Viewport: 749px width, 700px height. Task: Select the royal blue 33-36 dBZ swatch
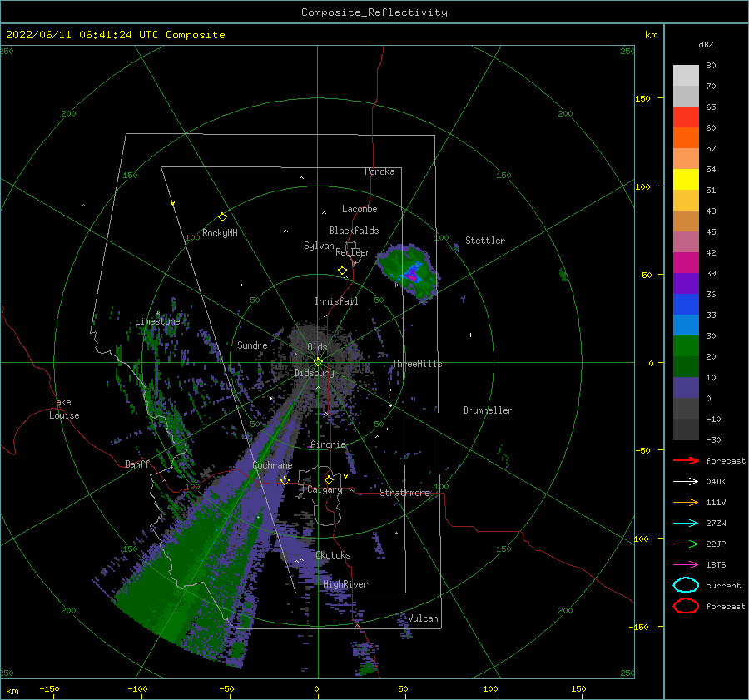coord(686,304)
